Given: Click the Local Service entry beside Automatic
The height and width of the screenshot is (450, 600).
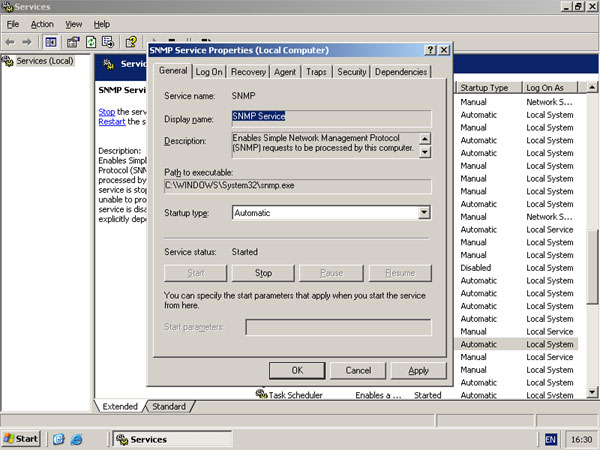Looking at the screenshot, I should pos(549,229).
